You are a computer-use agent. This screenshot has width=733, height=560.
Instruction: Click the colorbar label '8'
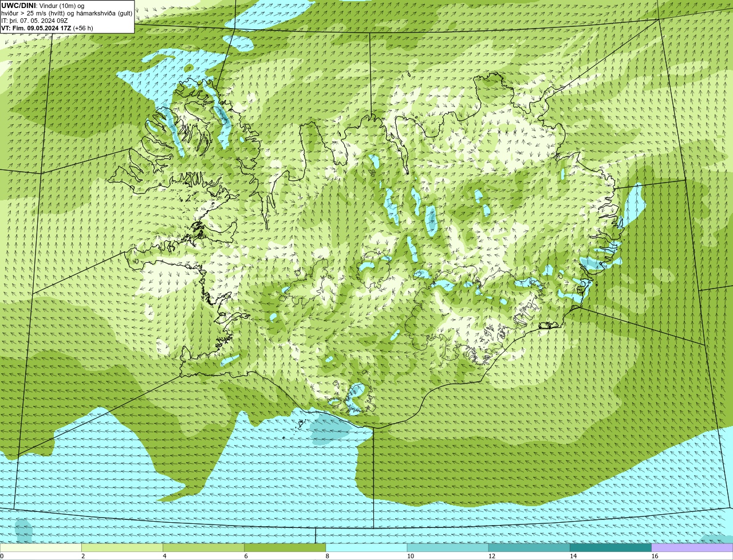pos(328,556)
